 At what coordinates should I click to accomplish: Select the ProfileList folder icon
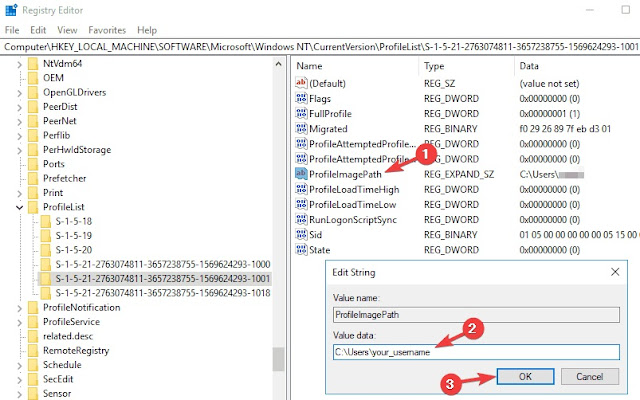(x=33, y=207)
